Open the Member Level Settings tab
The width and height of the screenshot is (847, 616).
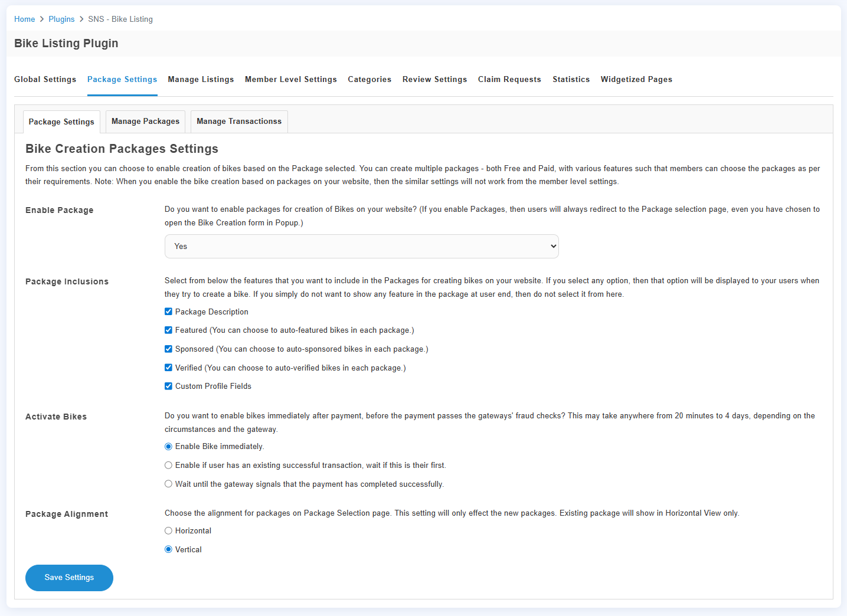[x=290, y=80]
